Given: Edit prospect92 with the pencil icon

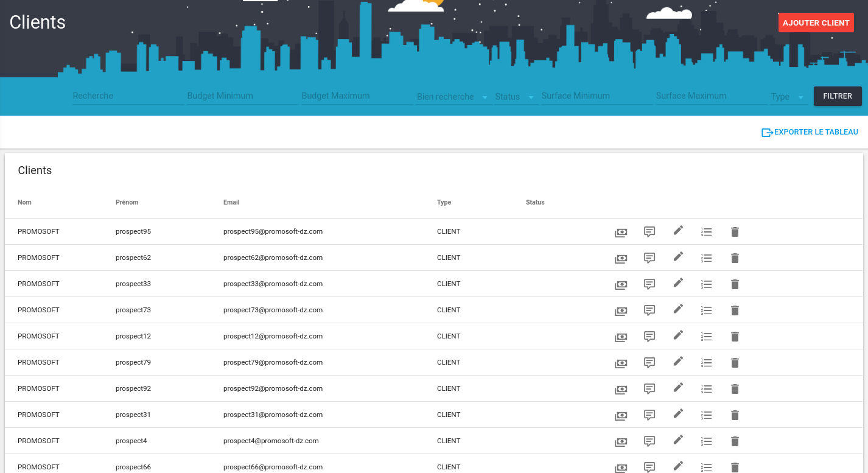Looking at the screenshot, I should [678, 387].
